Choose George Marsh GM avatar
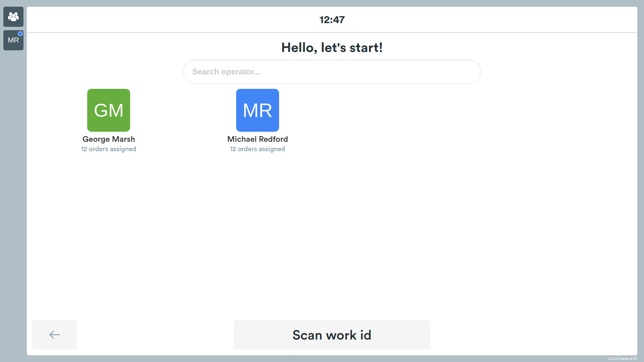Image resolution: width=644 pixels, height=362 pixels. point(109,110)
